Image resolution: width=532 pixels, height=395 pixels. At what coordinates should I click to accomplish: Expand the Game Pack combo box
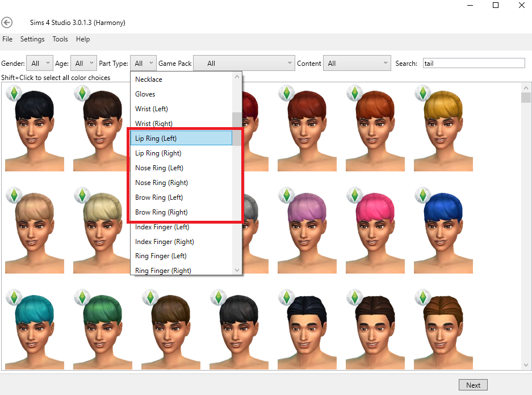pos(244,64)
